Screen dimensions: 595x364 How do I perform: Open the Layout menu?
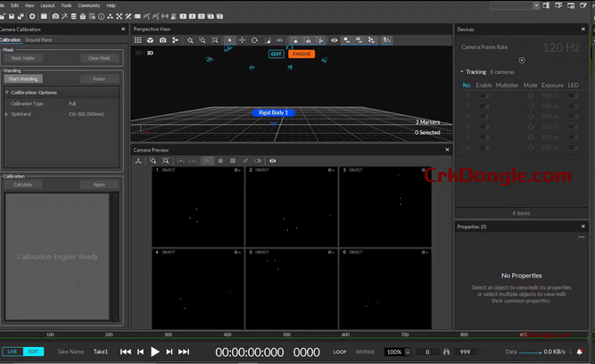(x=47, y=5)
